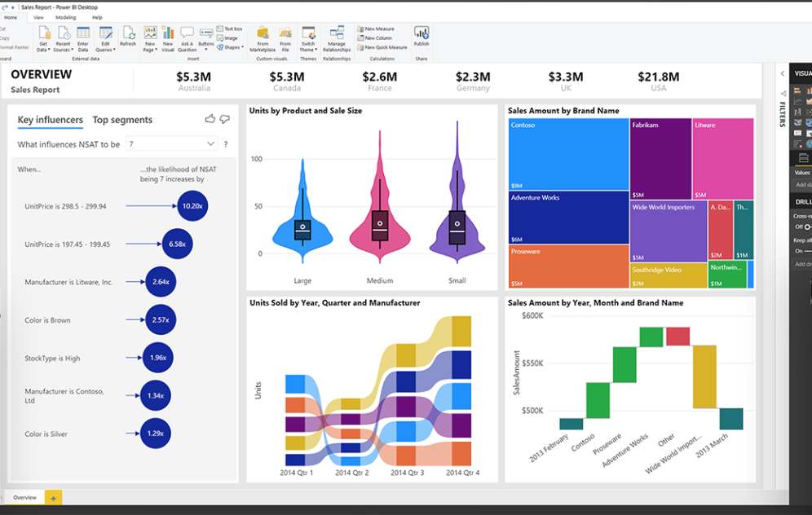Select the Contoso treemap tile

568,154
